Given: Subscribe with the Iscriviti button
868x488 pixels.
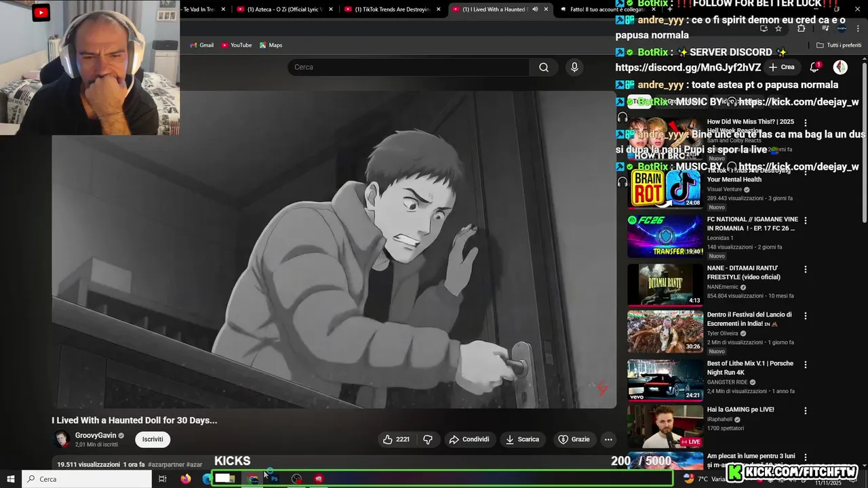Looking at the screenshot, I should (153, 439).
